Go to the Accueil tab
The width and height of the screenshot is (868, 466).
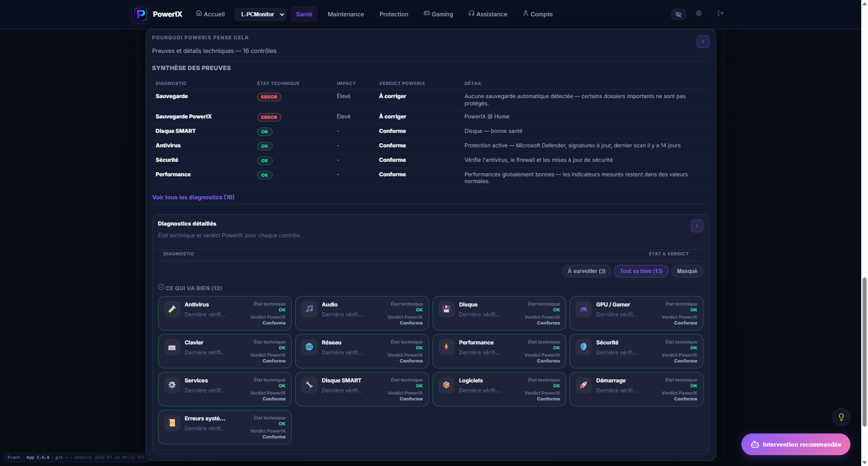pyautogui.click(x=210, y=14)
